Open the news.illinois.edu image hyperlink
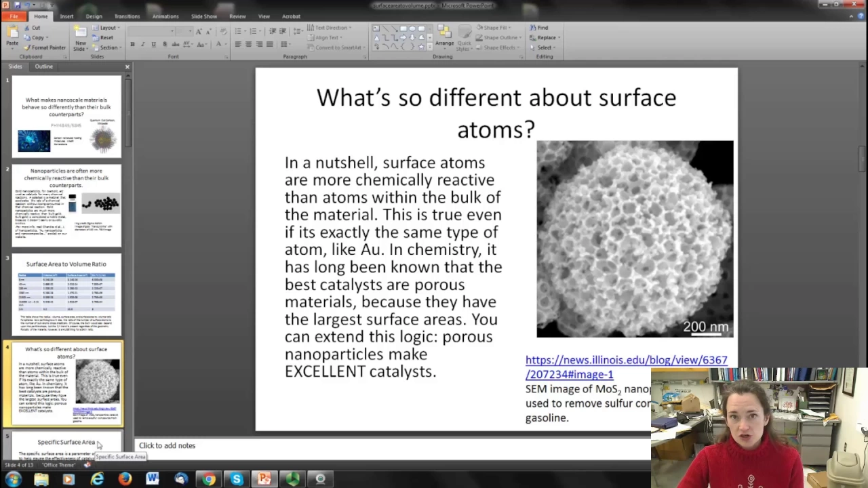 click(626, 367)
